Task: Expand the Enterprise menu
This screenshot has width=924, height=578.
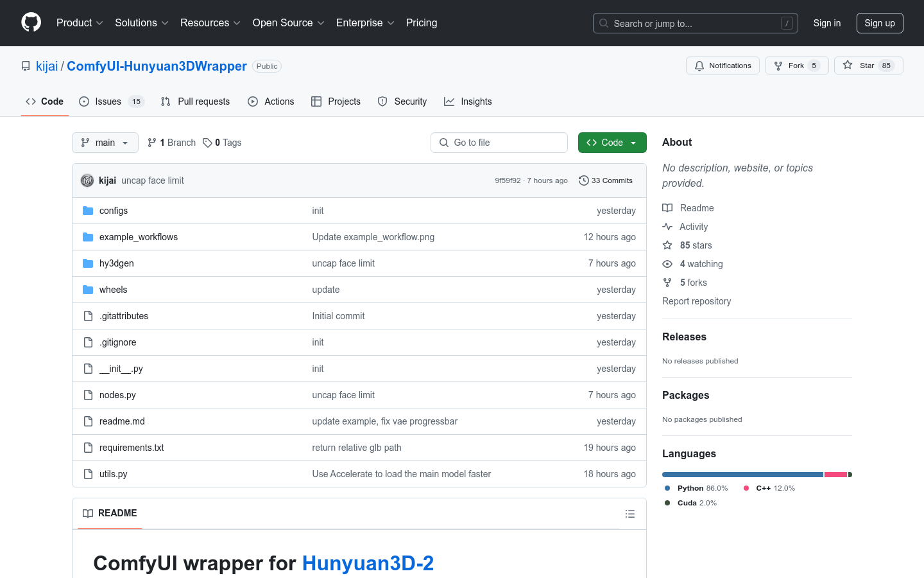Action: tap(365, 23)
